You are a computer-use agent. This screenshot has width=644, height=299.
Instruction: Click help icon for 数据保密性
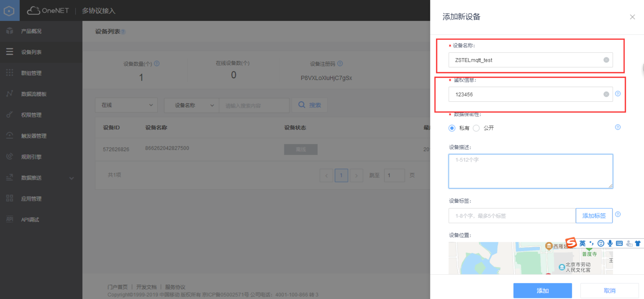618,127
